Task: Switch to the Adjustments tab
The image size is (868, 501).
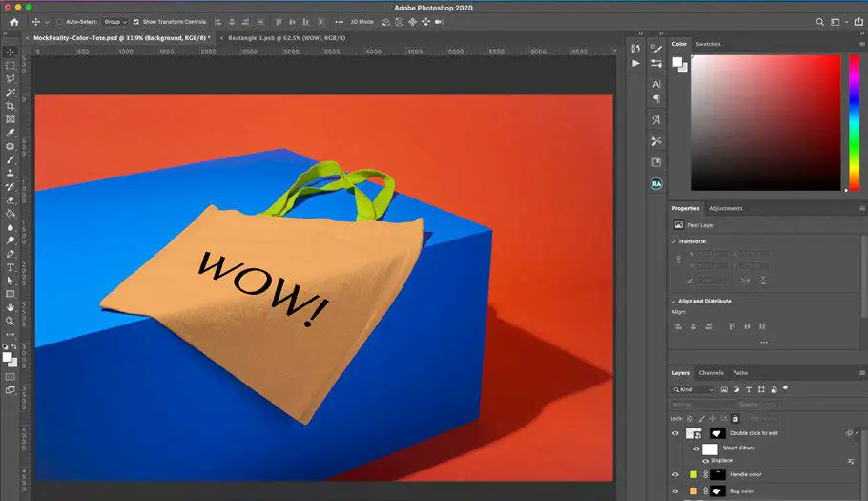Action: point(726,209)
